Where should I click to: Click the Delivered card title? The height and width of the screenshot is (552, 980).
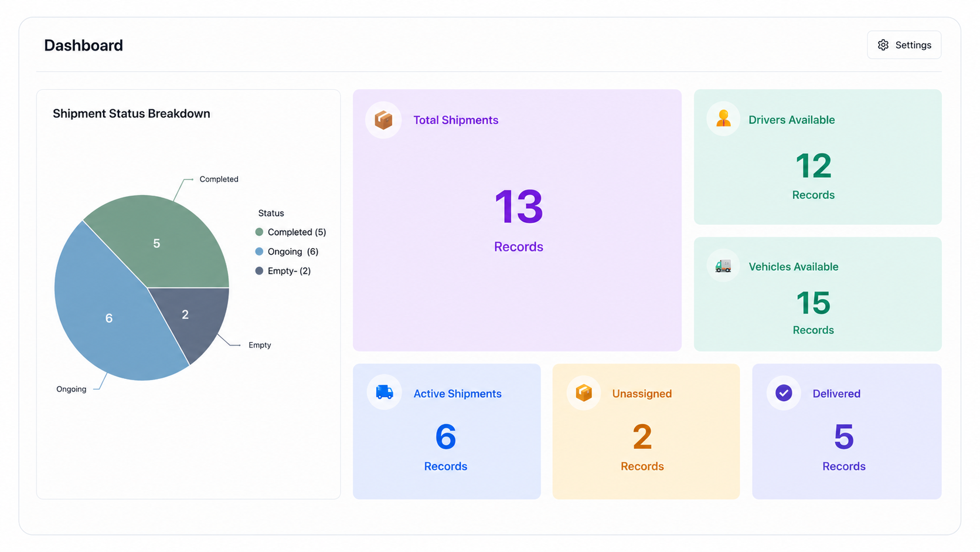836,394
